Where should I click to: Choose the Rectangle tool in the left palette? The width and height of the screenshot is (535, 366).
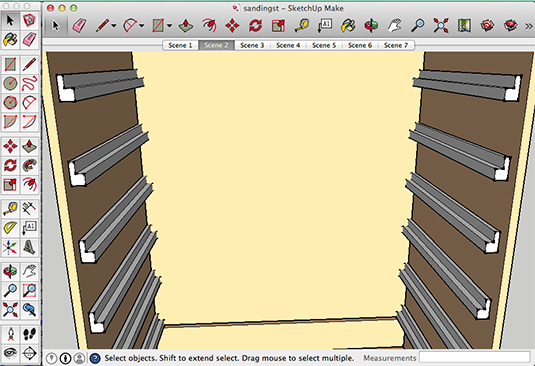[x=10, y=64]
